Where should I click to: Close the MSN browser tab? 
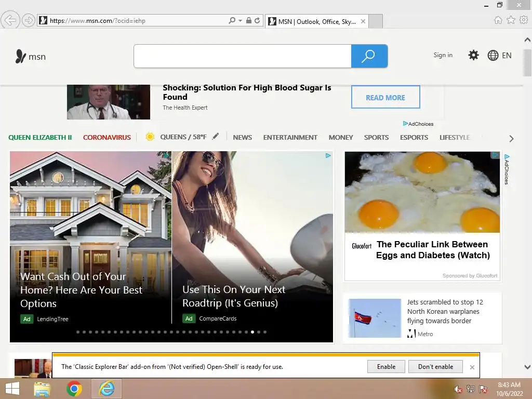click(363, 21)
